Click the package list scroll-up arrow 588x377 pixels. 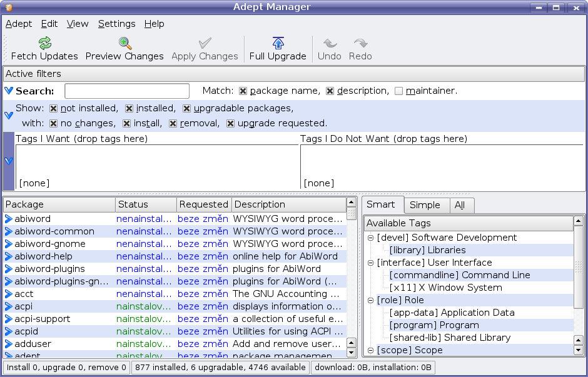352,203
